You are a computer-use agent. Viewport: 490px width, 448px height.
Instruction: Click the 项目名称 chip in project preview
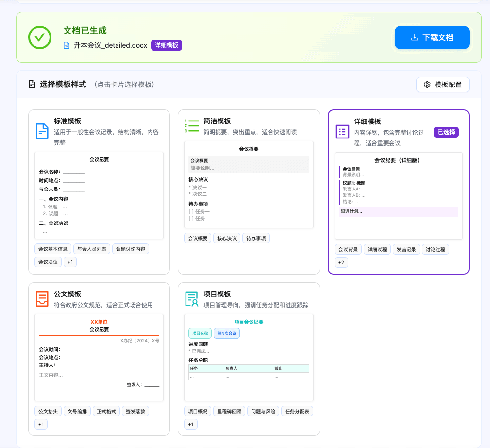200,333
